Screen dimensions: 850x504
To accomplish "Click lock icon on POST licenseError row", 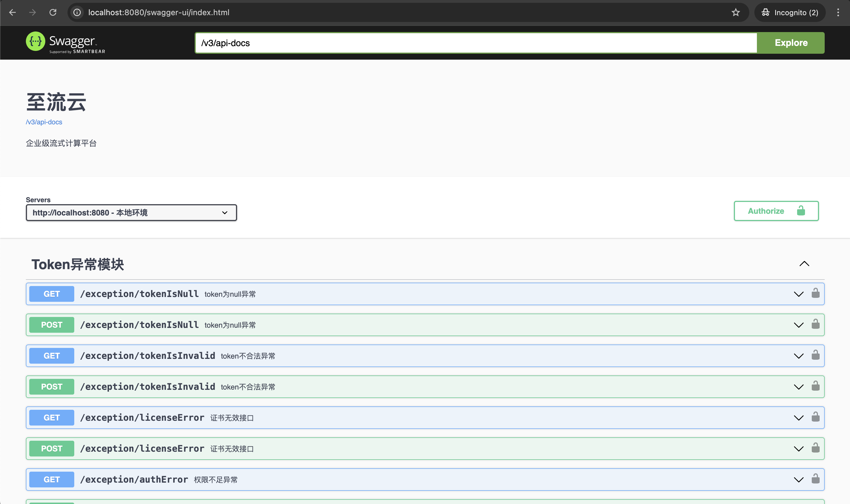I will [815, 448].
